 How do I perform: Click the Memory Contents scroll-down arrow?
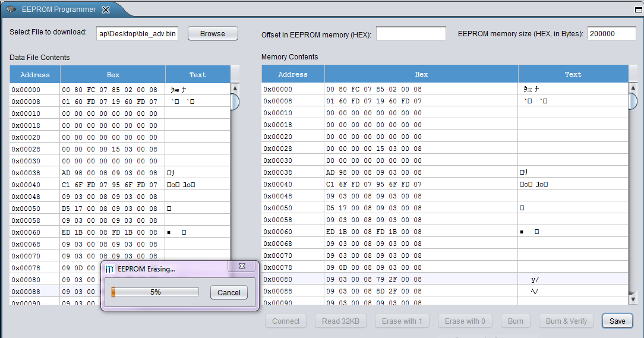pos(633,299)
